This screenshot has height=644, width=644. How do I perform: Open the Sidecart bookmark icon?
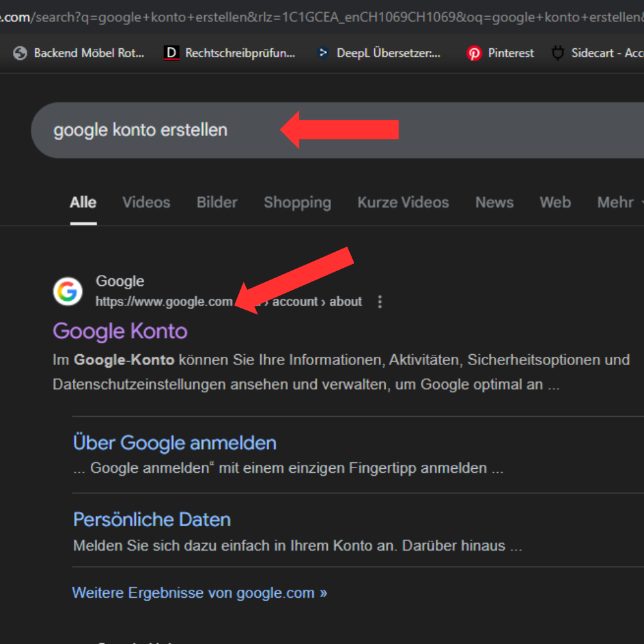click(x=558, y=53)
